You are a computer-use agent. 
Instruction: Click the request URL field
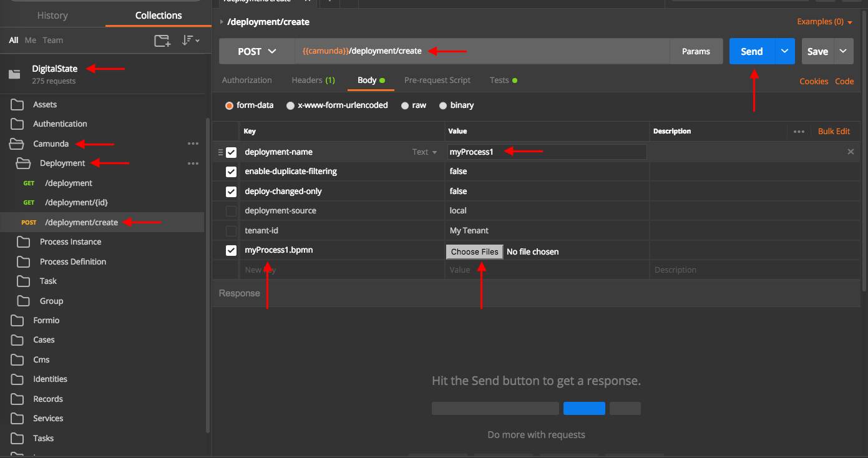(482, 51)
